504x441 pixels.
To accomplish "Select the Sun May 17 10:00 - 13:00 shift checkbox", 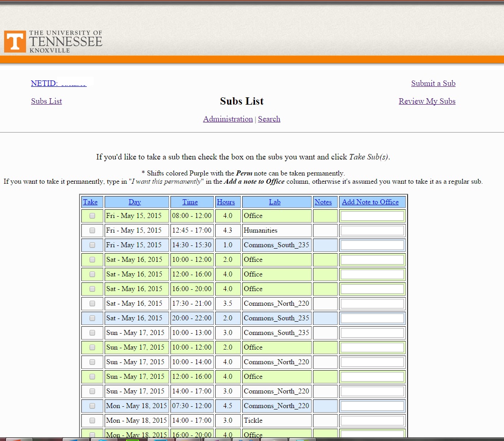I will tap(92, 333).
